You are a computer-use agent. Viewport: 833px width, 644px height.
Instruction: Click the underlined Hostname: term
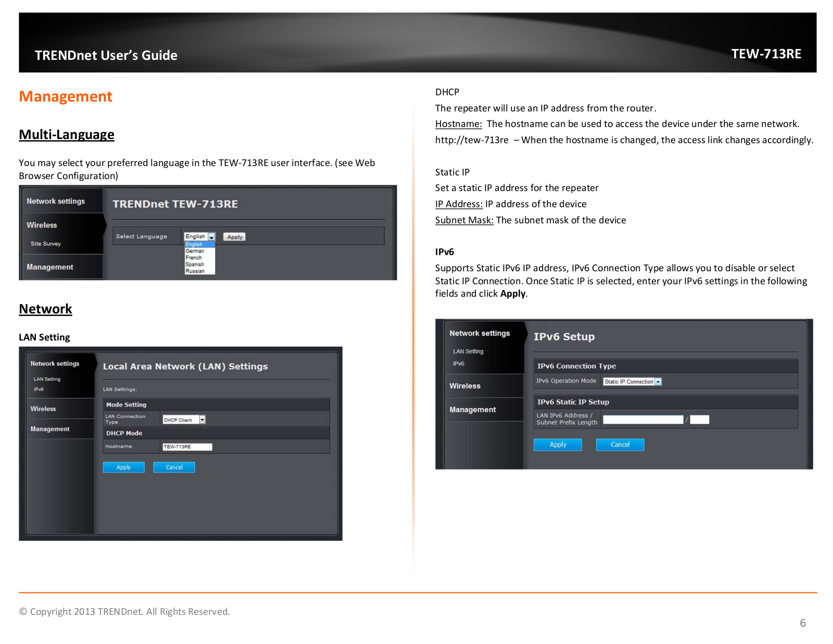tap(459, 124)
